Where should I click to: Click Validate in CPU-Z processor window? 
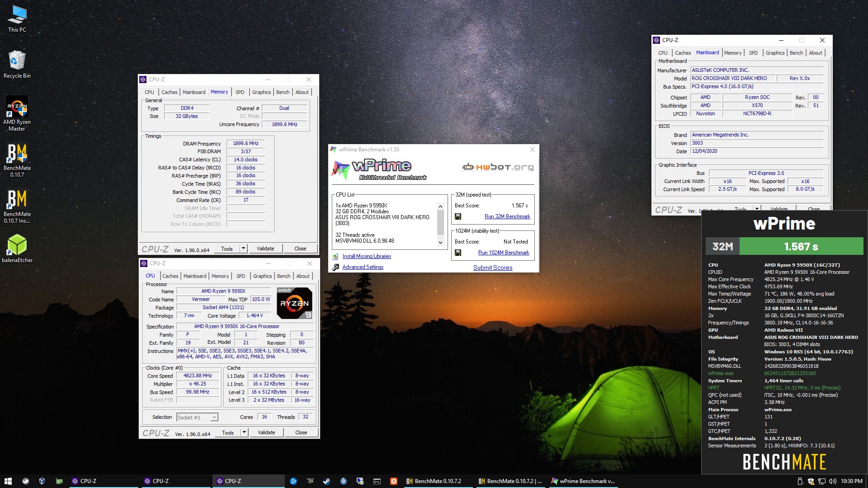(266, 432)
